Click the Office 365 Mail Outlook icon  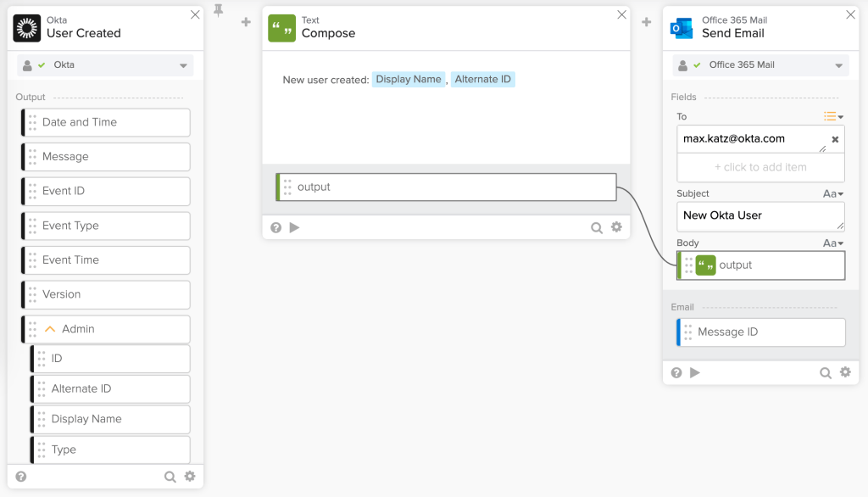click(x=682, y=28)
